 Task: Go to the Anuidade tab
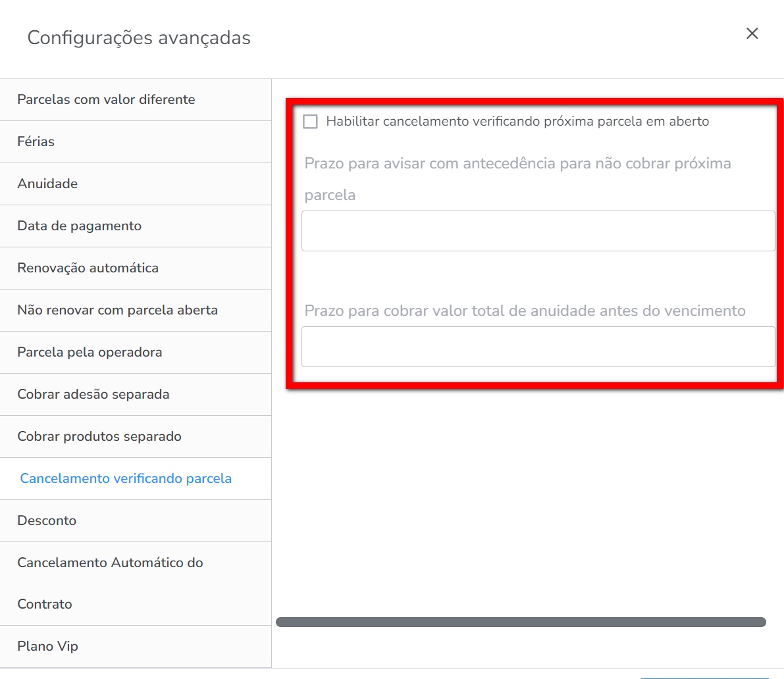click(x=47, y=184)
